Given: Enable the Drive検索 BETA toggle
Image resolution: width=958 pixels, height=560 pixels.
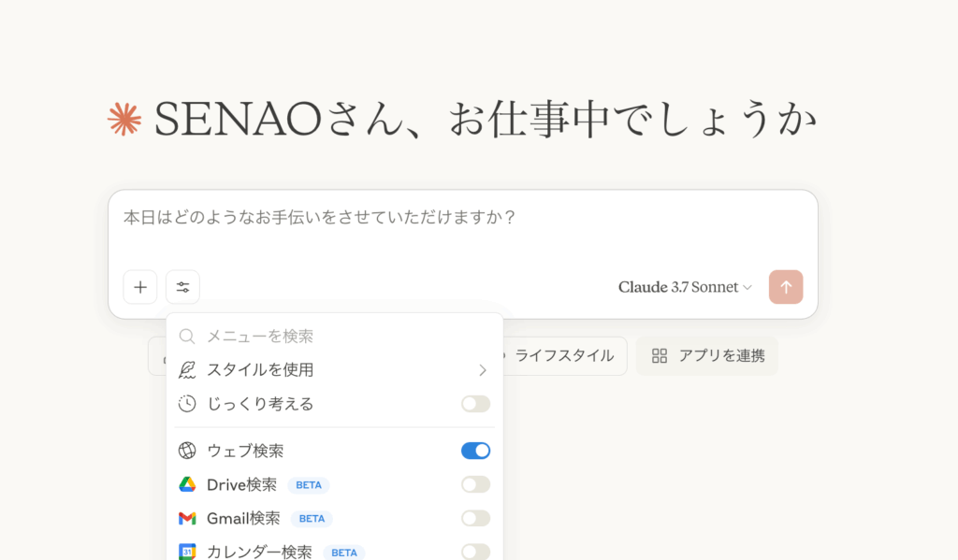Looking at the screenshot, I should (475, 484).
